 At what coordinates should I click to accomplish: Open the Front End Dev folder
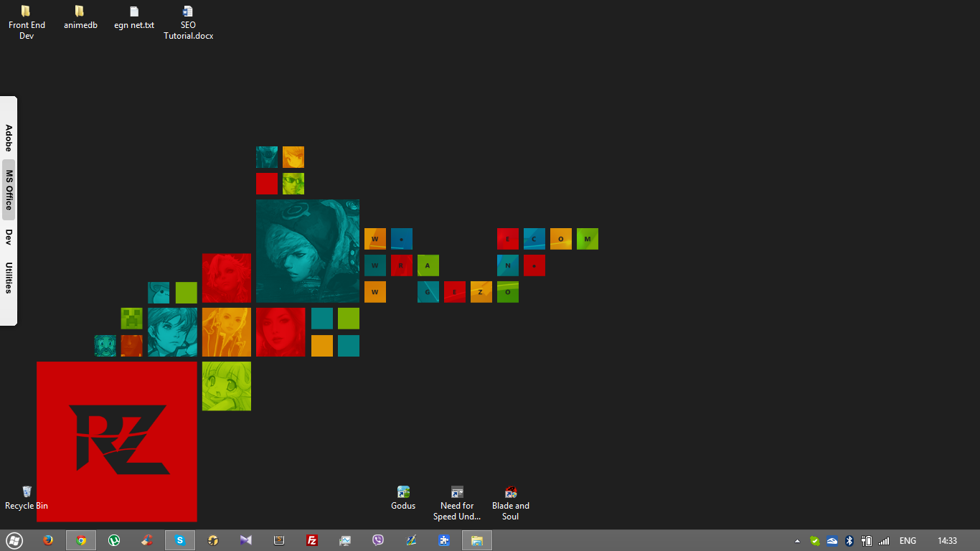coord(27,22)
